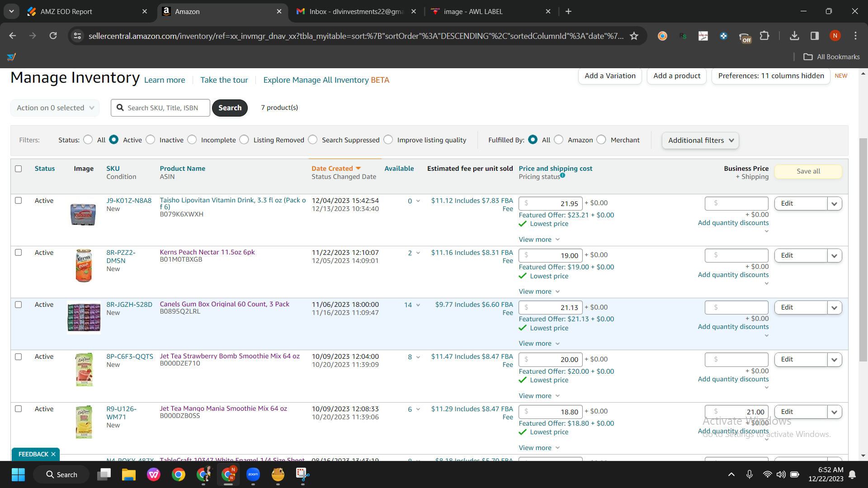Viewport: 868px width, 488px height.
Task: Select the Search Suppressed status filter
Action: pos(313,140)
